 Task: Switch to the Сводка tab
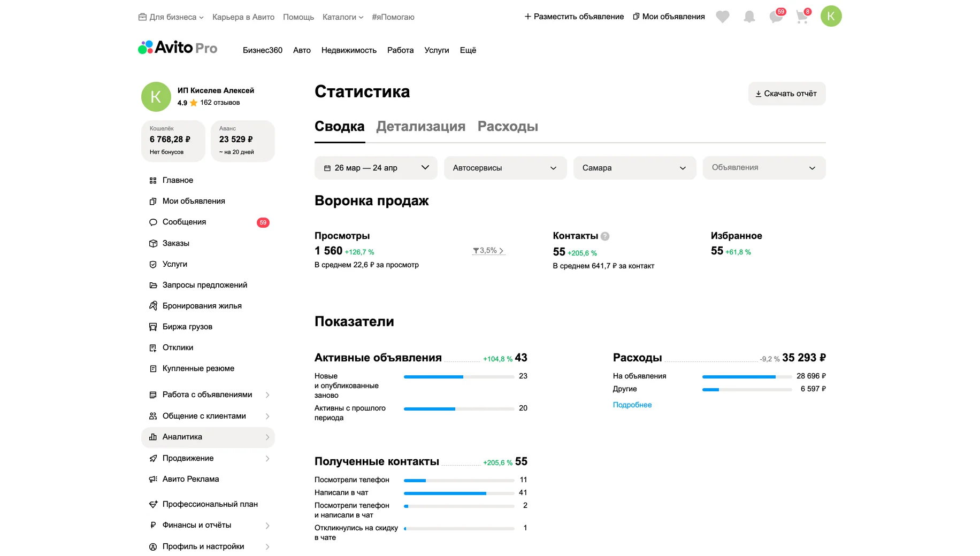pos(339,127)
